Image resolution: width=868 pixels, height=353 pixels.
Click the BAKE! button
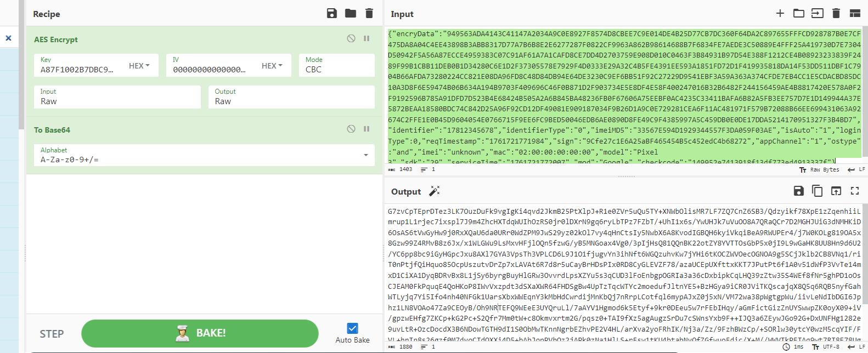[x=200, y=333]
